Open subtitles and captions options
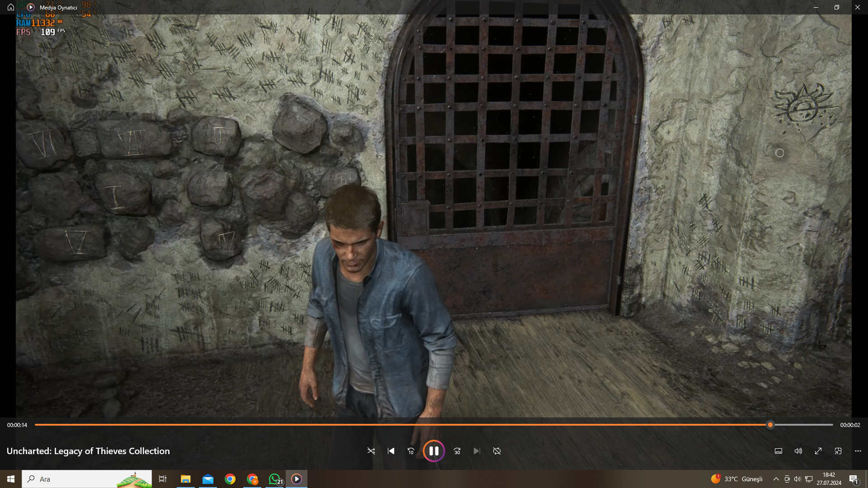Image resolution: width=868 pixels, height=488 pixels. [x=778, y=451]
